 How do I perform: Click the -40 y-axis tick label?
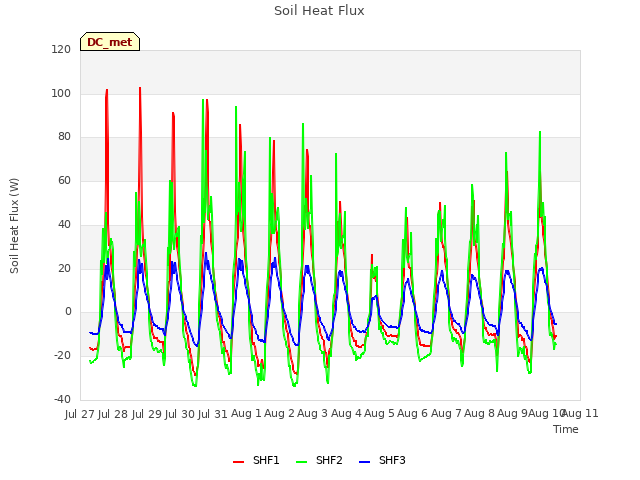tap(62, 399)
